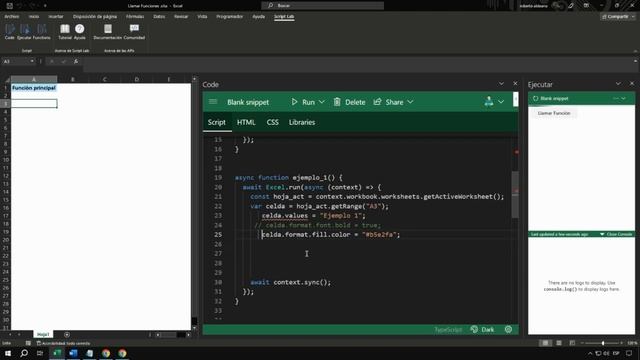
Task: Click the Word taskbar icon
Action: pyautogui.click(x=73, y=353)
